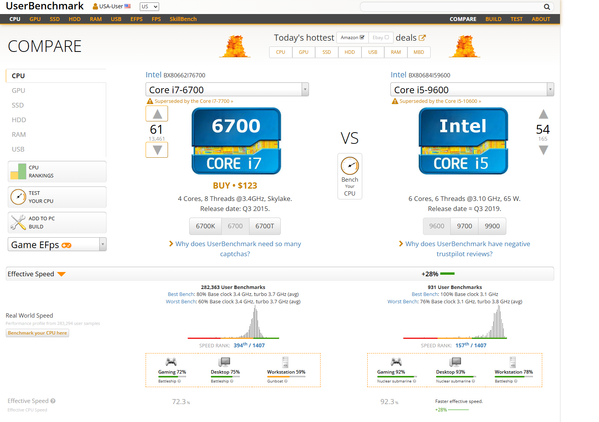599x422 pixels.
Task: Click the Test Your CPU gauge icon
Action: [18, 197]
